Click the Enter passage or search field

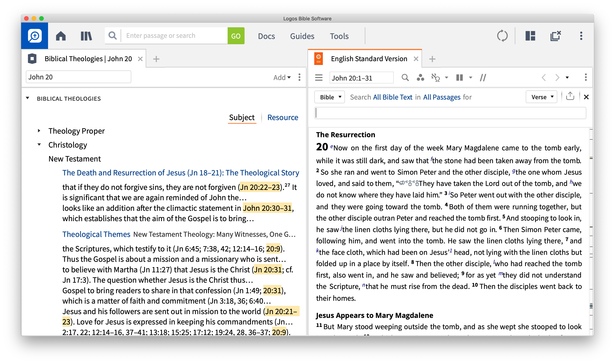(x=174, y=36)
